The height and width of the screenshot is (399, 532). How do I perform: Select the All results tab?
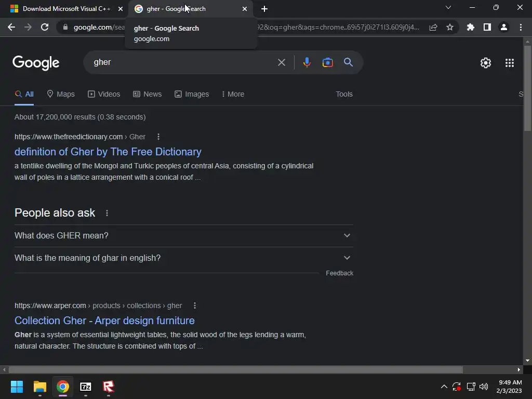24,95
